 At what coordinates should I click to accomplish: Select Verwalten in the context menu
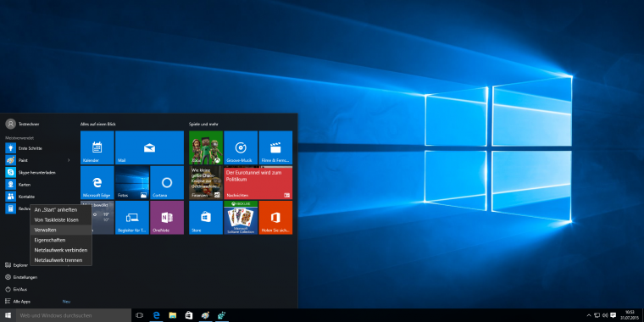[61, 230]
